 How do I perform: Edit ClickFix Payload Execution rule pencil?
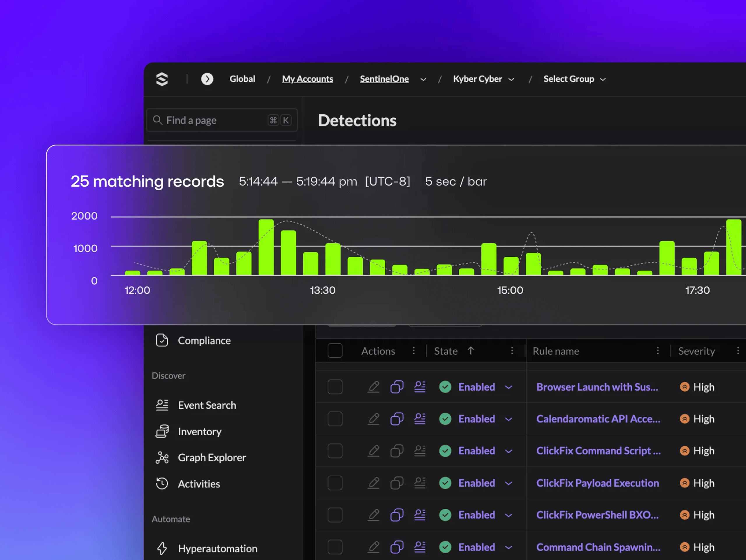point(373,483)
